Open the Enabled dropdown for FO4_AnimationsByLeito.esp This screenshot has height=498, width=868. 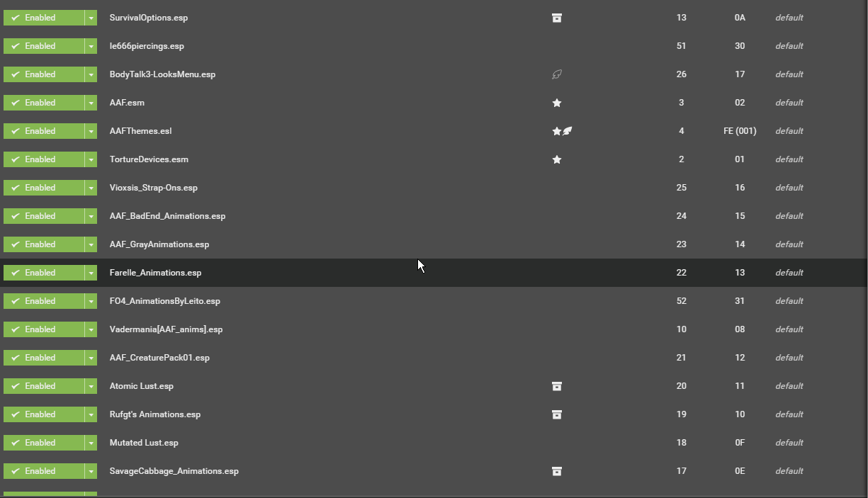(x=91, y=301)
